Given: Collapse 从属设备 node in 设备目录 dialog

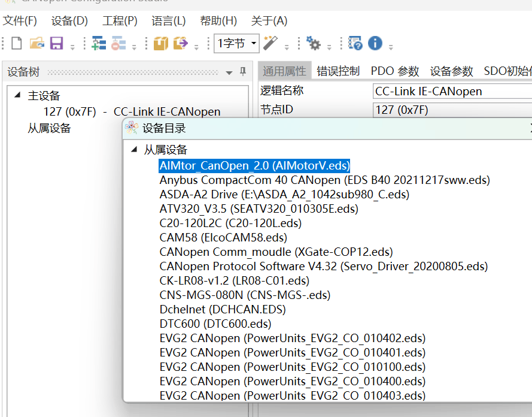Looking at the screenshot, I should [x=135, y=149].
